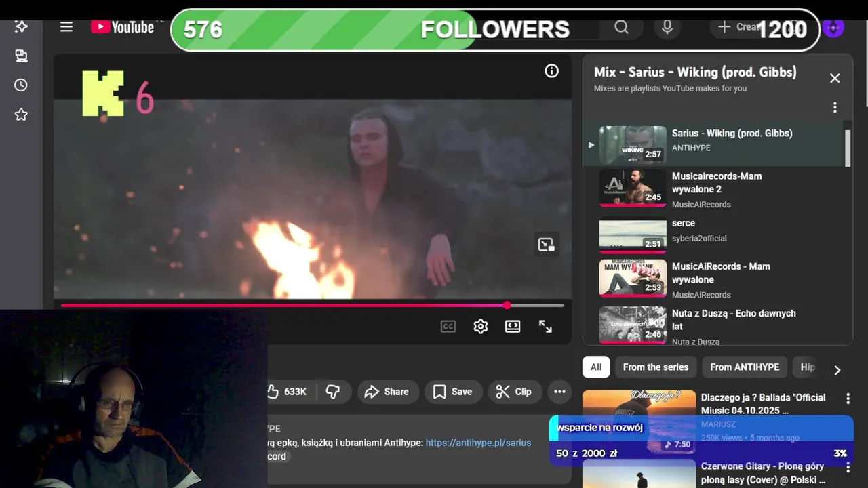Click the sparkle icon in left sidebar

tap(21, 26)
